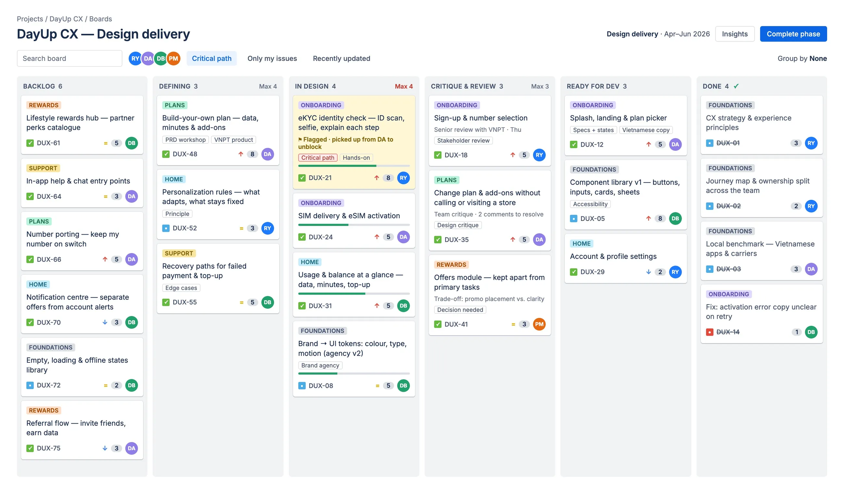Open the PM assignee avatar on DUX-41

[x=539, y=324]
